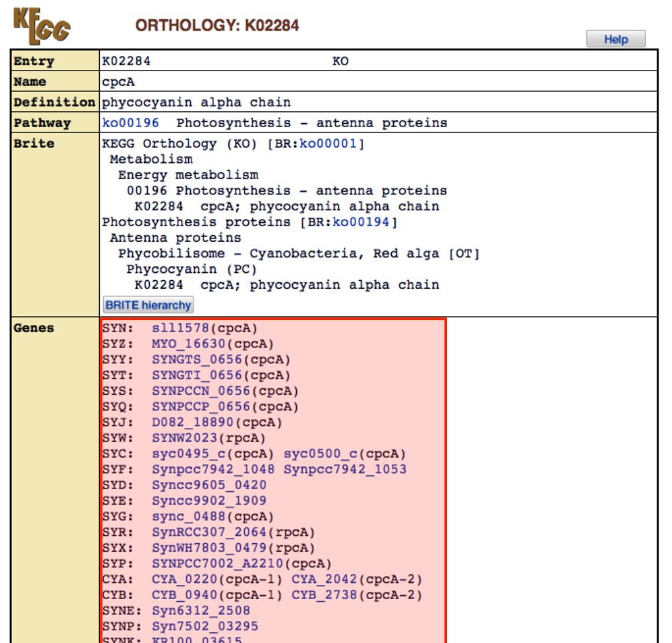Image resolution: width=672 pixels, height=643 pixels.
Task: Open gene link SynRCC307_2064
Action: [209, 532]
